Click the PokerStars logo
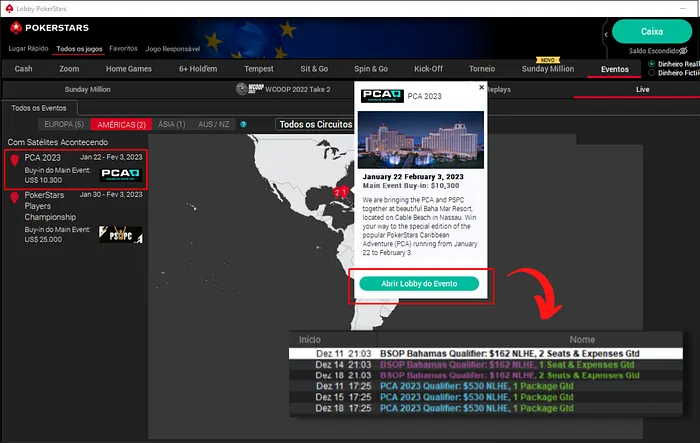The image size is (700, 443). [x=50, y=28]
